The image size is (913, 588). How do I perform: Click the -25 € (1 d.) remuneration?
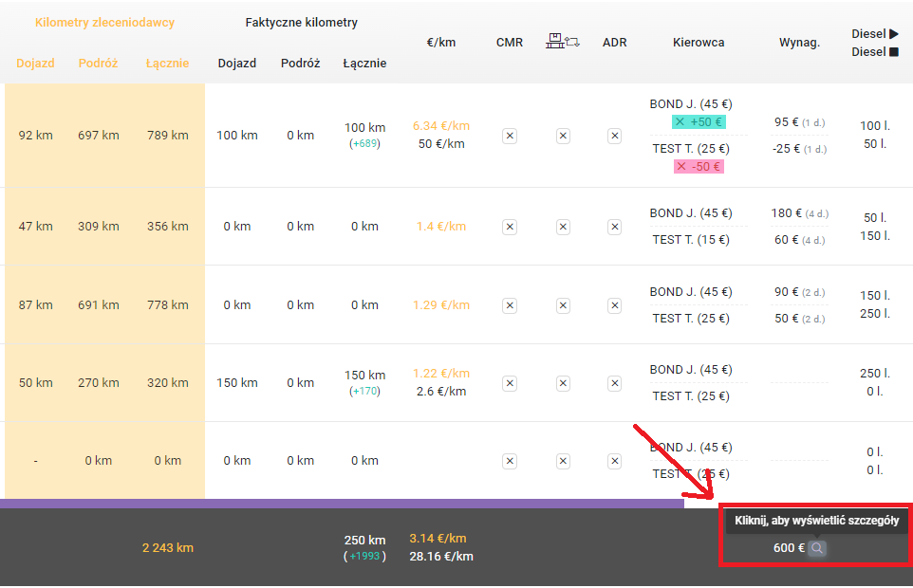click(799, 149)
